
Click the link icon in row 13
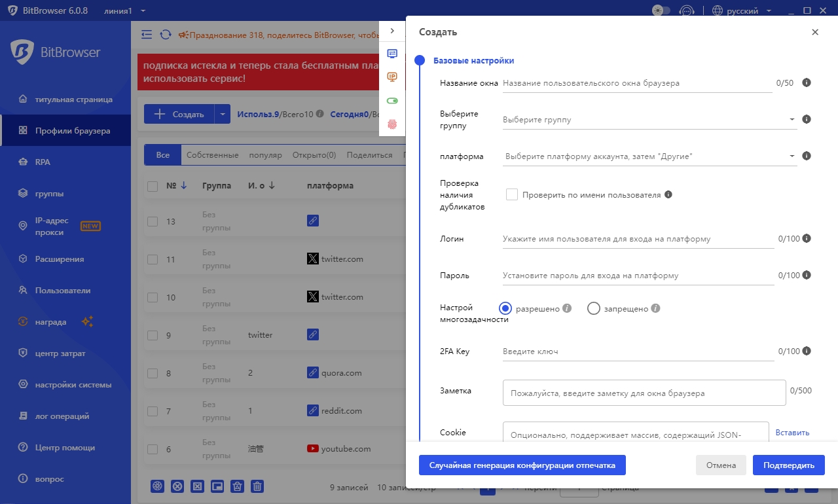[313, 221]
